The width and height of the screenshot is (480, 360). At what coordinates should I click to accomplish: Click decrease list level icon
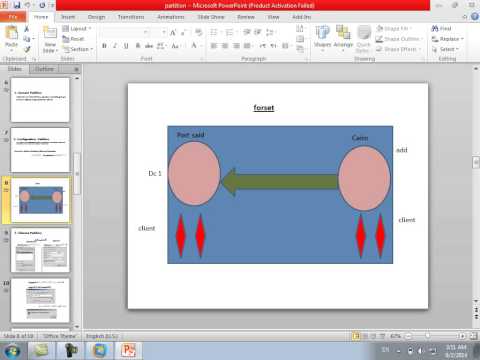(247, 32)
